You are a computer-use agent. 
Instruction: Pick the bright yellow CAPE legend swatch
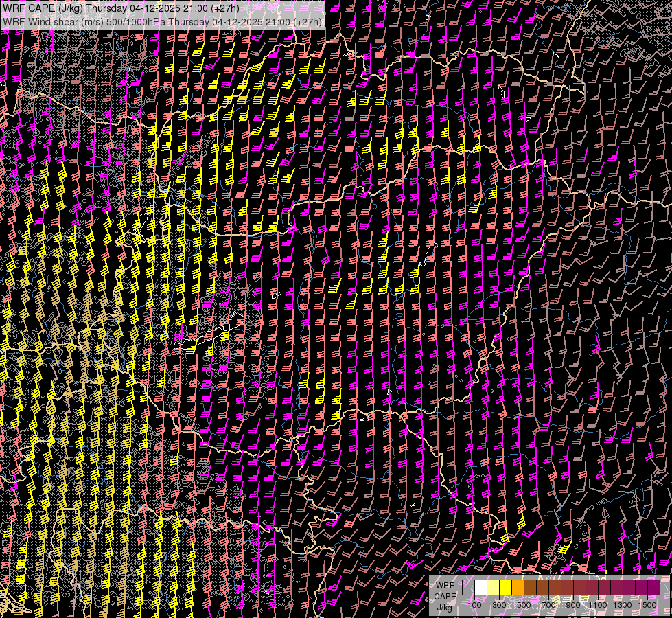pyautogui.click(x=506, y=588)
